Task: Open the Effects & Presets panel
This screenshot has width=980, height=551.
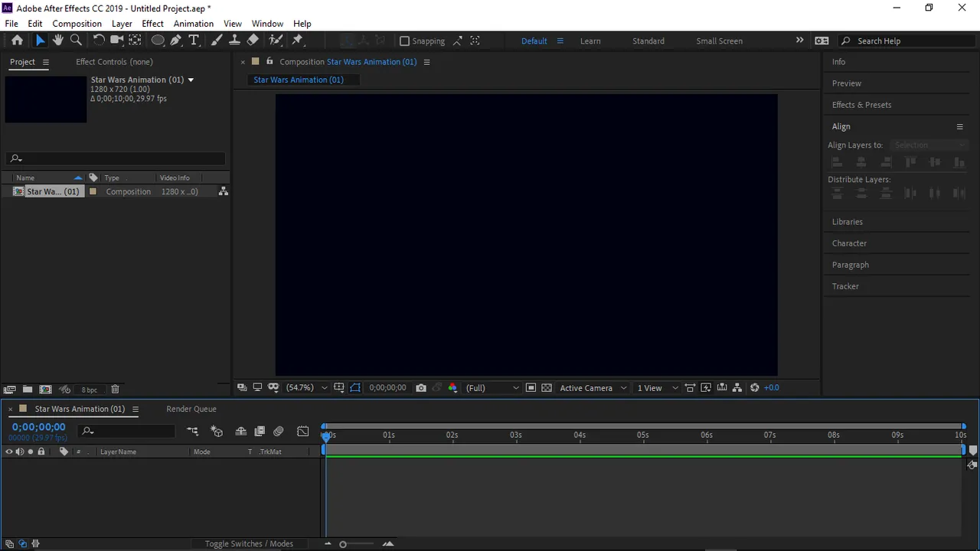Action: 862,105
